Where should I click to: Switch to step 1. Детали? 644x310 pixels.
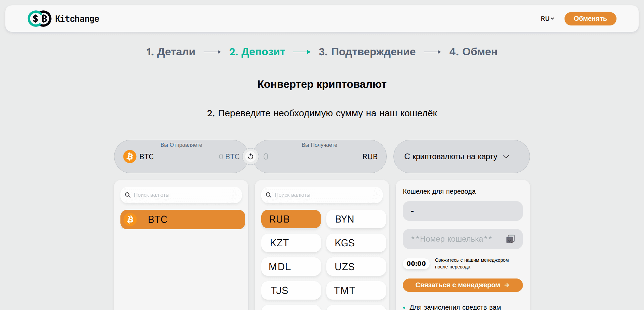pos(171,52)
